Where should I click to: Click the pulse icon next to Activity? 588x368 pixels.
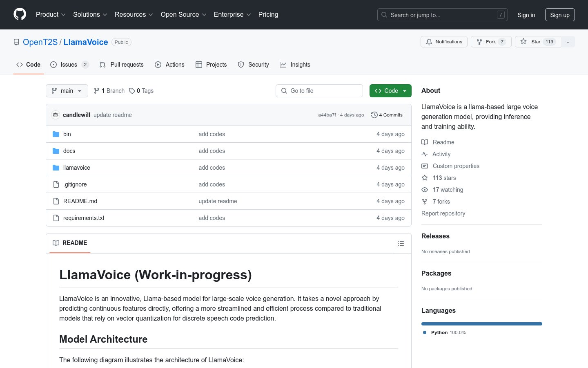pyautogui.click(x=425, y=154)
